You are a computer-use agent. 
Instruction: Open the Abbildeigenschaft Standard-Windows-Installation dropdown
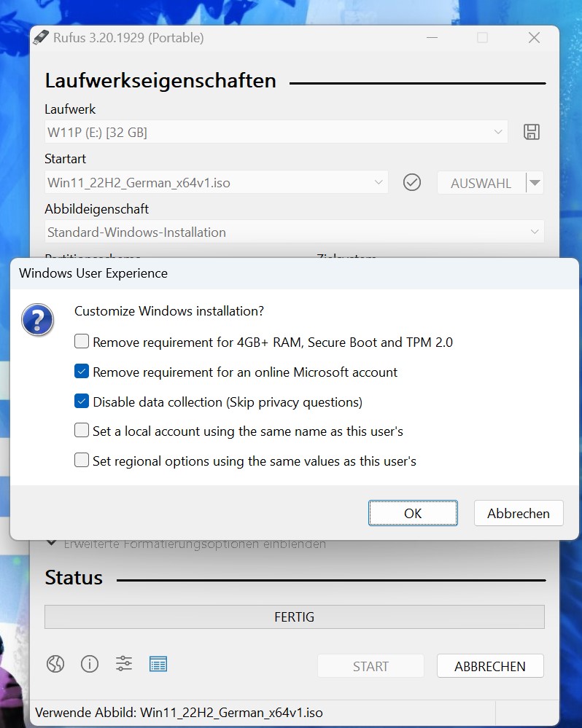click(x=295, y=232)
